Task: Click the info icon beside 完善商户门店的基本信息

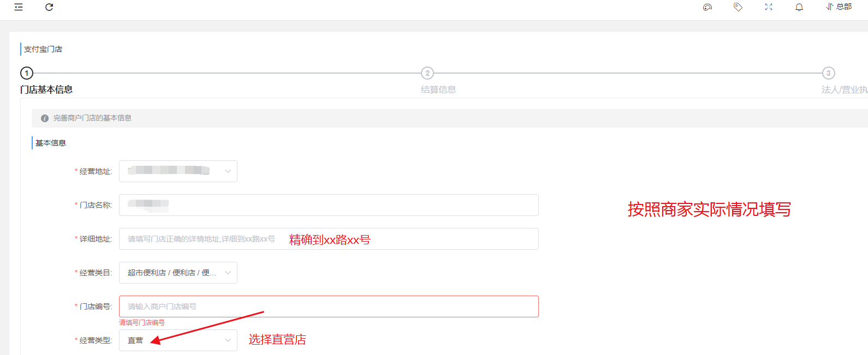Action: 45,118
